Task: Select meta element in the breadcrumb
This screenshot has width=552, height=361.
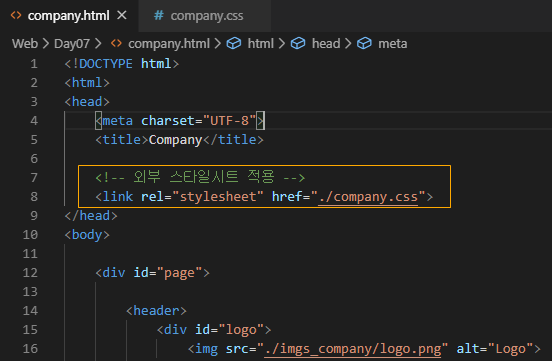Action: click(393, 44)
